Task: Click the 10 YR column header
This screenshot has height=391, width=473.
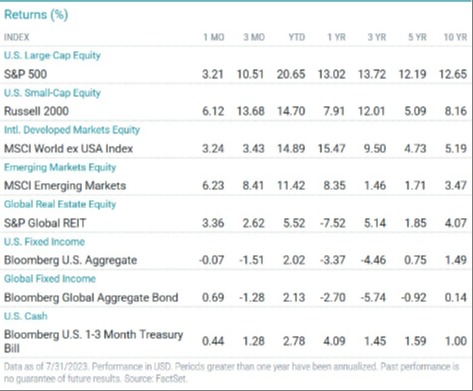Action: [455, 37]
